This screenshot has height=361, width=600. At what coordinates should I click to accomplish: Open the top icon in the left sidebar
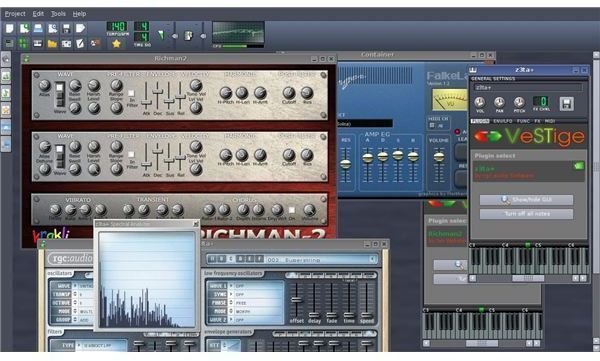[6, 59]
